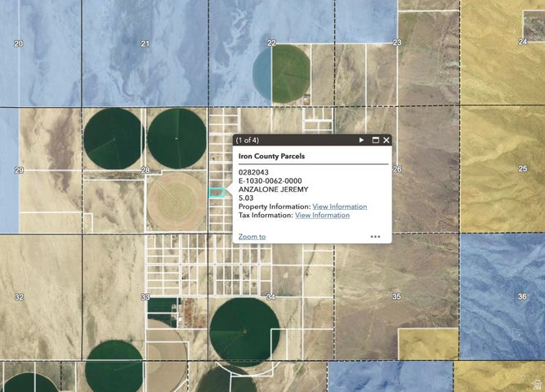This screenshot has height=392, width=545.
Task: Click the section 21 label
Action: point(145,43)
